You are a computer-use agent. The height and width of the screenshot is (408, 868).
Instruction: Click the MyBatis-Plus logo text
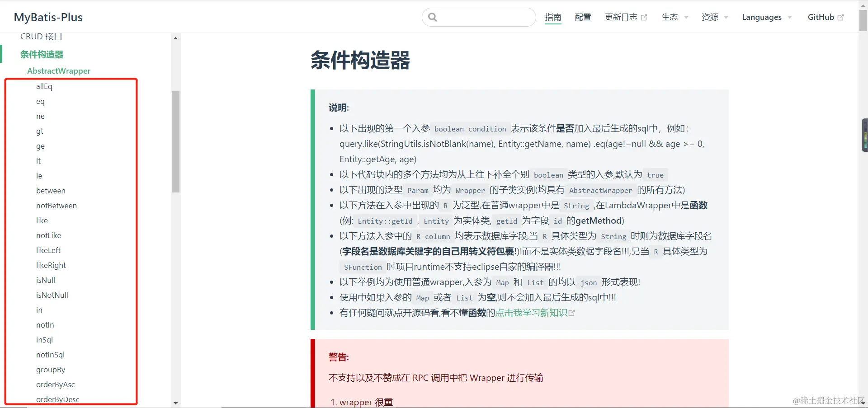click(48, 17)
